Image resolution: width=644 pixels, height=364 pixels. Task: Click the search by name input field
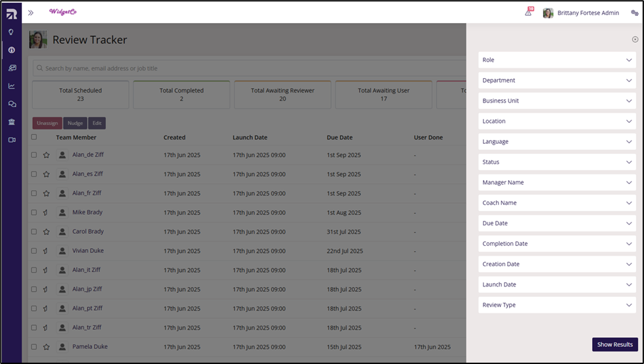249,68
